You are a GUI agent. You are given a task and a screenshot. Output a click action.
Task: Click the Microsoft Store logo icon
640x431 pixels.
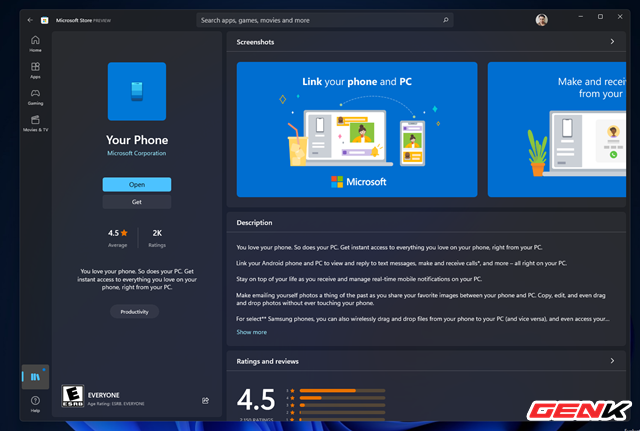pyautogui.click(x=44, y=20)
